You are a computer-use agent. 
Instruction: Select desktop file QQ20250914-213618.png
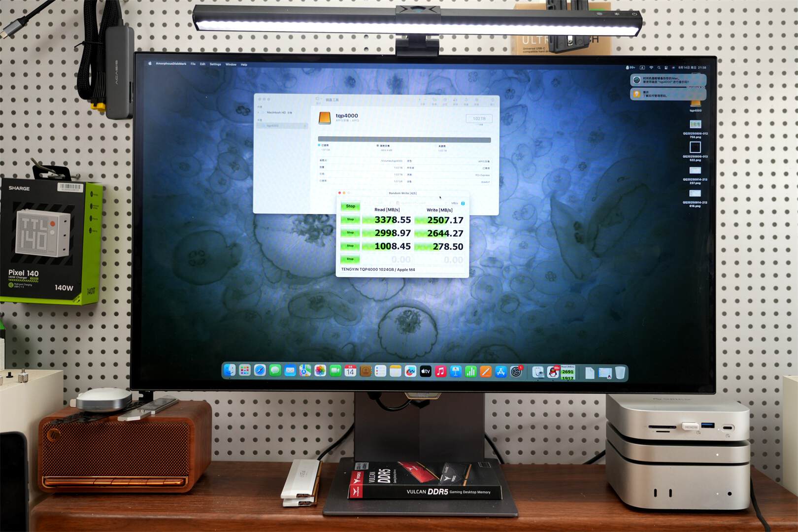[695, 194]
